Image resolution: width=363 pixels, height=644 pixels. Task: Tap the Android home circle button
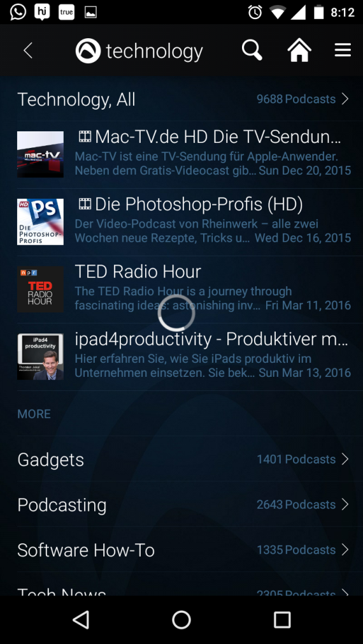(x=181, y=619)
